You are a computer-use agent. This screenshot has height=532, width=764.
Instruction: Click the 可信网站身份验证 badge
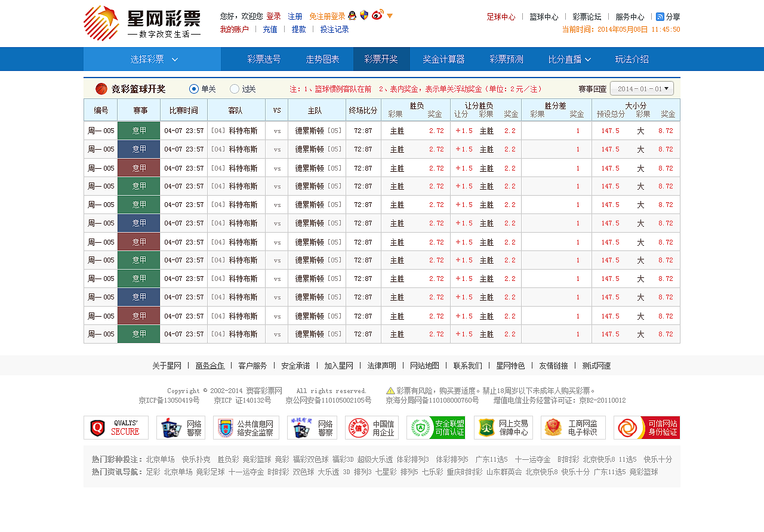648,427
